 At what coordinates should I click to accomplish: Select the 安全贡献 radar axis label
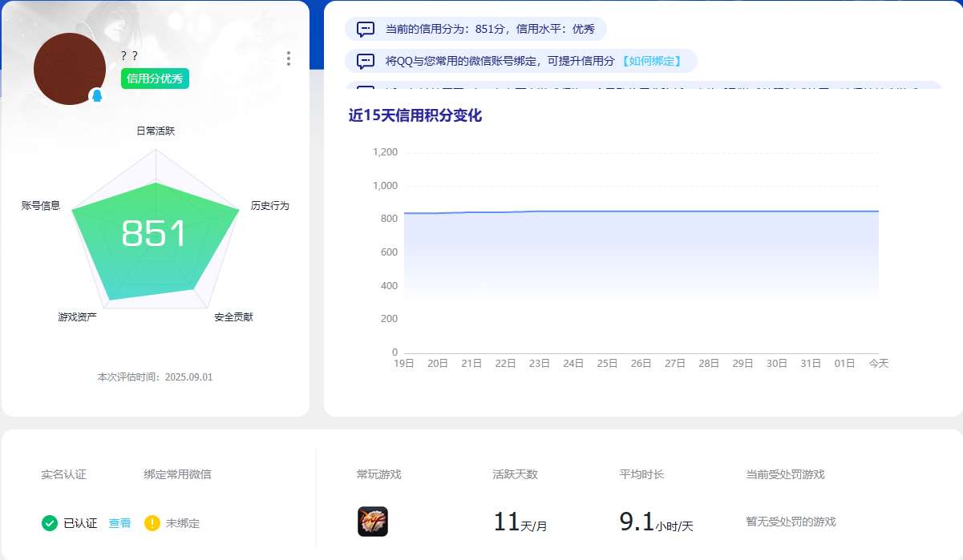233,317
